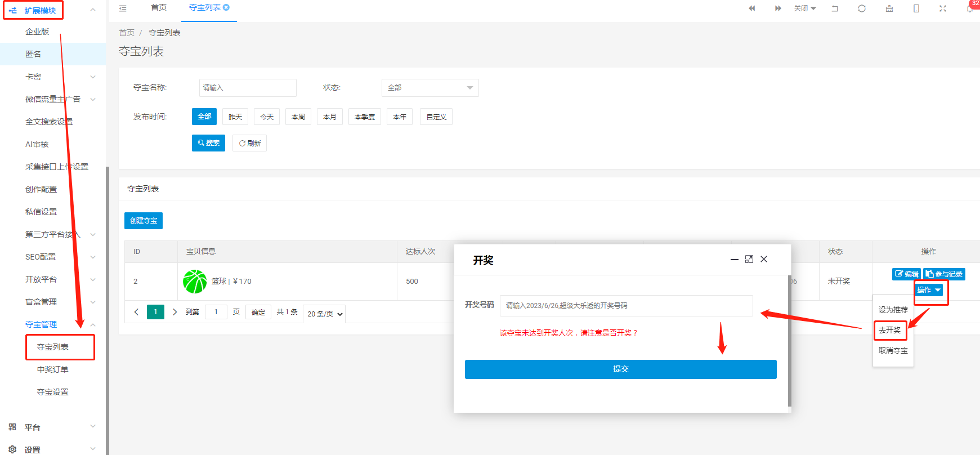Choose 取消夺宝 from the 操作 menu
Image resolution: width=980 pixels, height=455 pixels.
pyautogui.click(x=893, y=350)
